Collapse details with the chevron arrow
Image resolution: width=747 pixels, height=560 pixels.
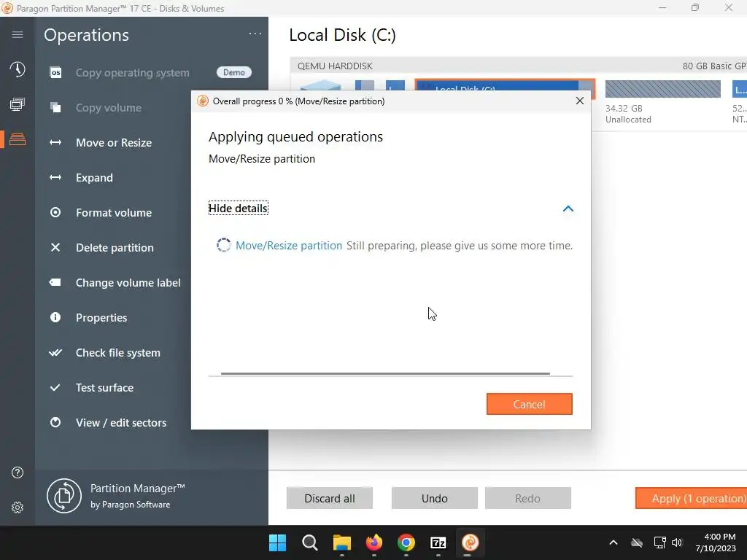pyautogui.click(x=568, y=209)
